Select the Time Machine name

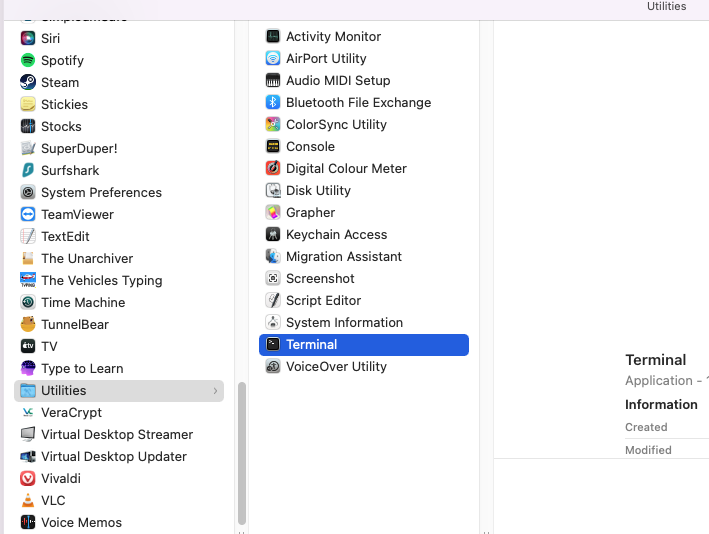tap(83, 302)
